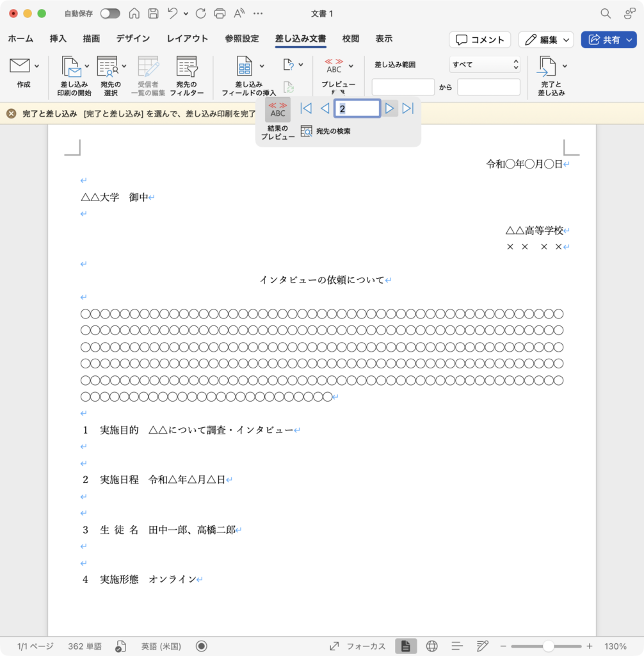Show the next record arrow

(389, 109)
